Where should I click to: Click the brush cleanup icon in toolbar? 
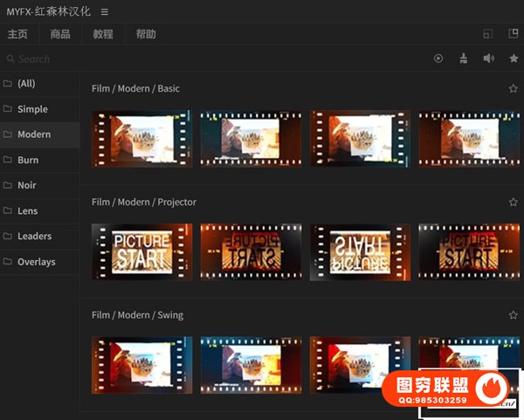(464, 59)
